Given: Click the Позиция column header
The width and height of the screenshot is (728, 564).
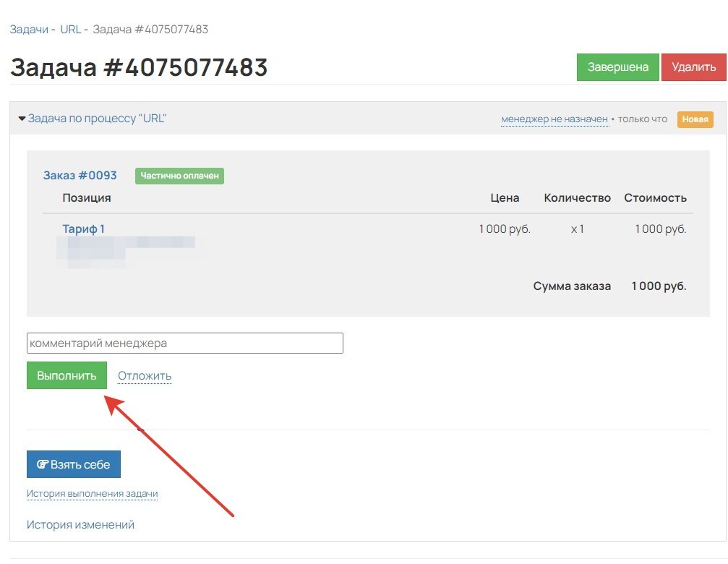Looking at the screenshot, I should coord(86,198).
